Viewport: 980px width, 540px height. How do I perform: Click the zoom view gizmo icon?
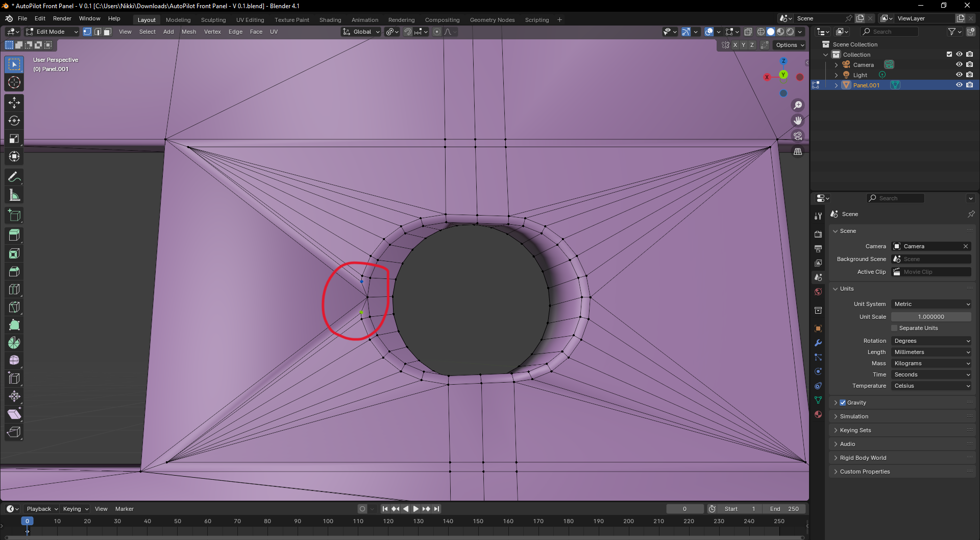click(x=798, y=105)
